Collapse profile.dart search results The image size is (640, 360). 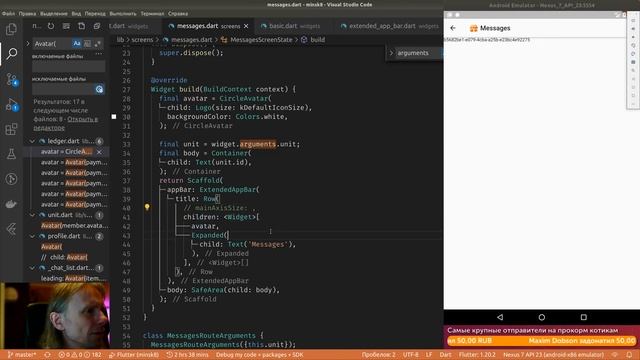point(32,236)
